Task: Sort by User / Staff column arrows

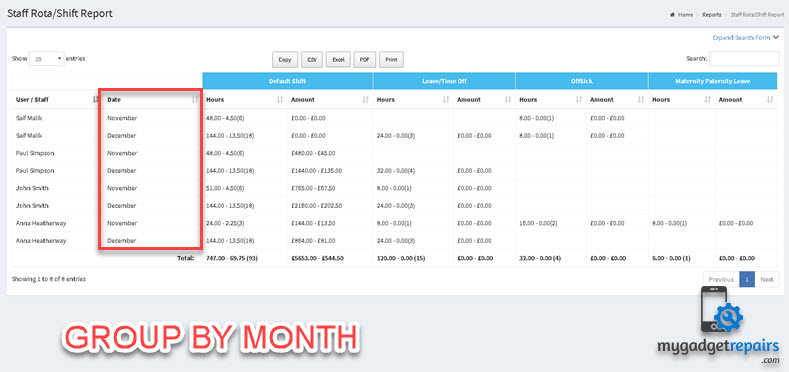Action: coord(96,100)
